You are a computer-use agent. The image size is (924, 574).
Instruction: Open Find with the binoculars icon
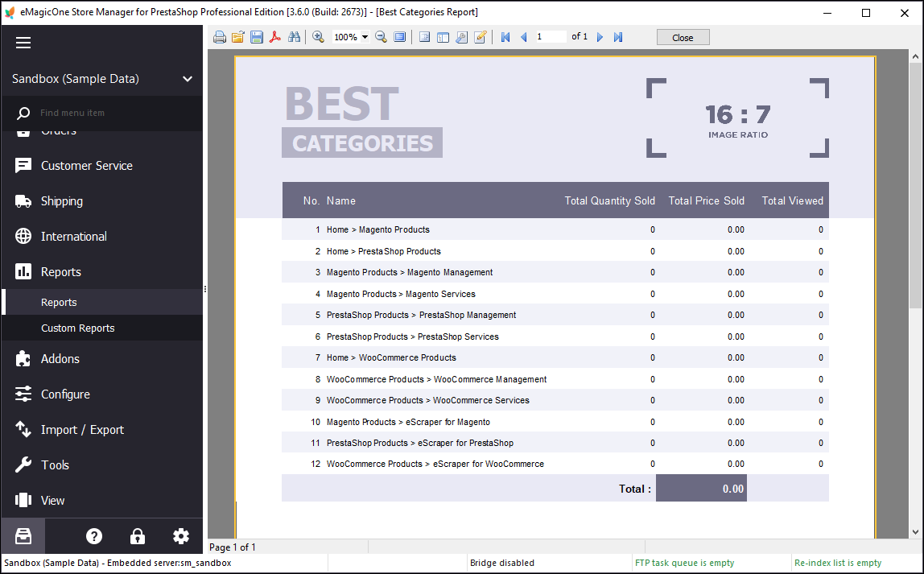click(294, 37)
